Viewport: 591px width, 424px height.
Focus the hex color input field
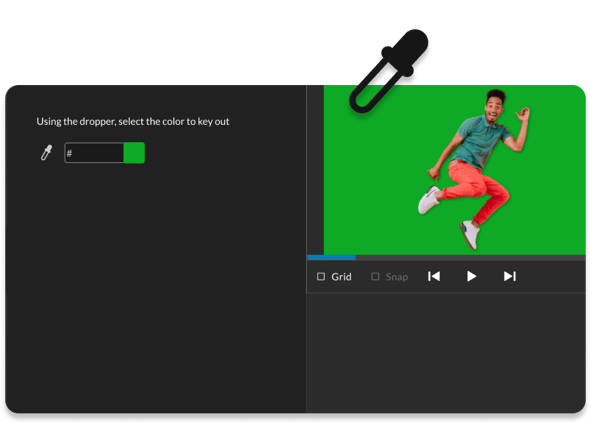click(94, 153)
